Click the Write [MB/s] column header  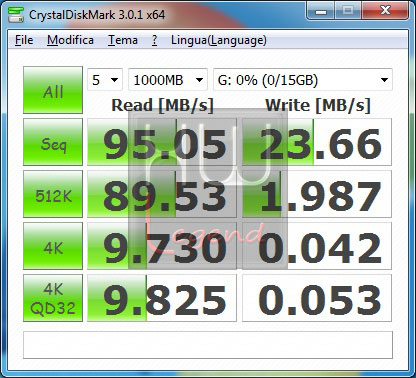318,105
